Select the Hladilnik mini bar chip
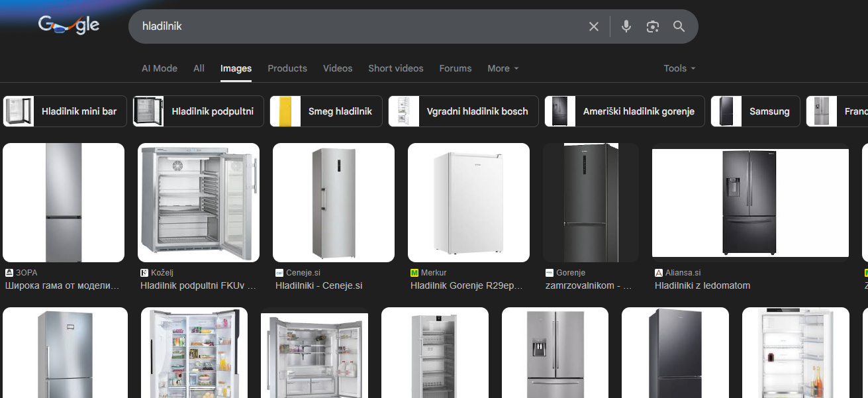 (x=64, y=111)
